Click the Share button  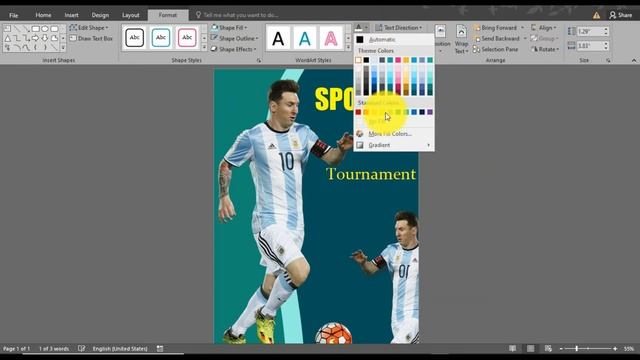coord(620,15)
